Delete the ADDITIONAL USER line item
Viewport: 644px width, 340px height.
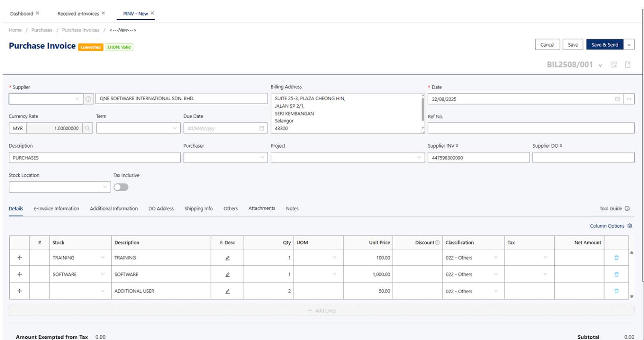(x=616, y=291)
